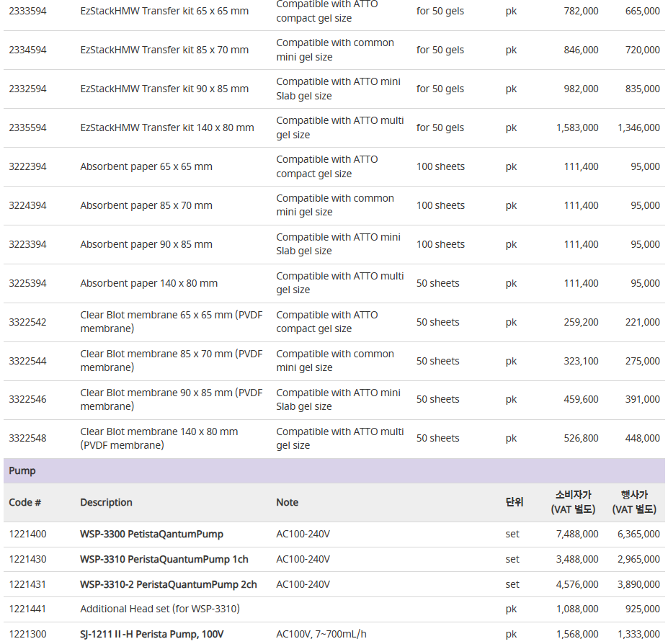Click the Description column header in Pump table

pyautogui.click(x=106, y=503)
